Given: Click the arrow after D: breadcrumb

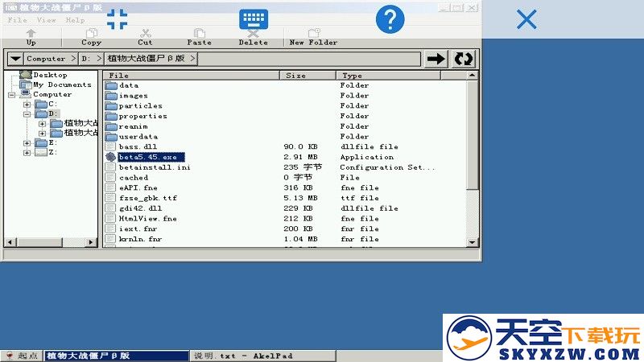Looking at the screenshot, I should [x=99, y=59].
